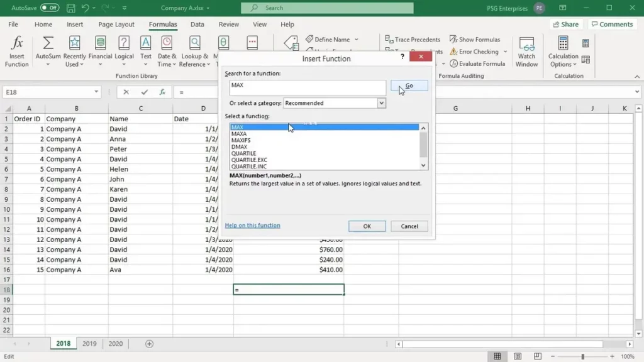Click the AutoSum sigma icon
This screenshot has width=644, height=362.
pos(48,43)
